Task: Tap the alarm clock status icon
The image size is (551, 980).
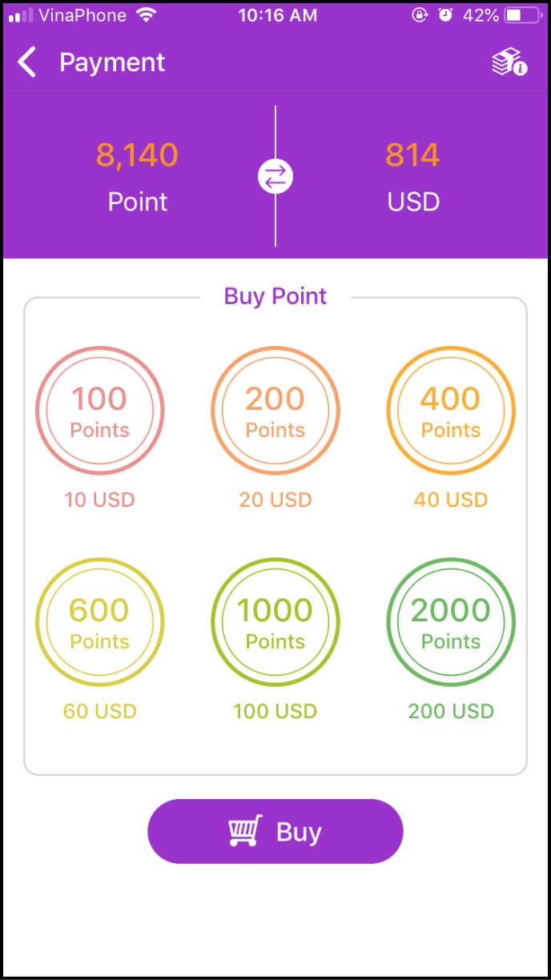Action: pos(446,15)
